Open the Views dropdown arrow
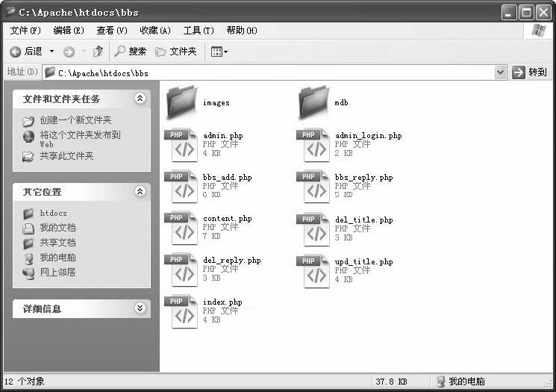This screenshot has width=556, height=392. [x=226, y=52]
